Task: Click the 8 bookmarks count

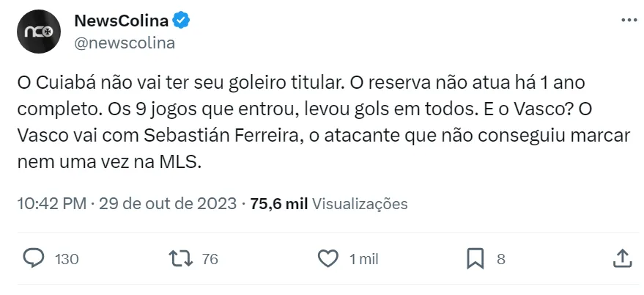Action: [501, 259]
